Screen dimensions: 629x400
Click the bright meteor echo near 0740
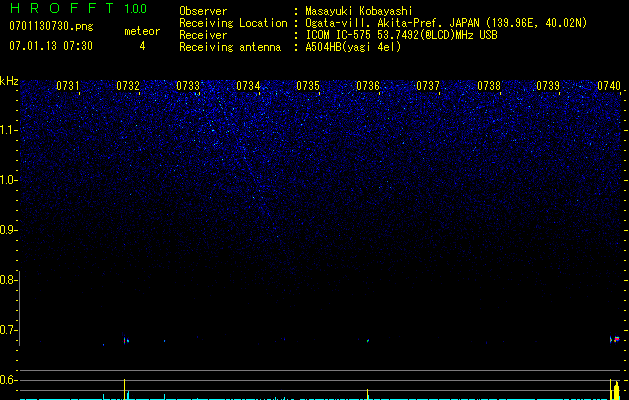click(x=615, y=339)
